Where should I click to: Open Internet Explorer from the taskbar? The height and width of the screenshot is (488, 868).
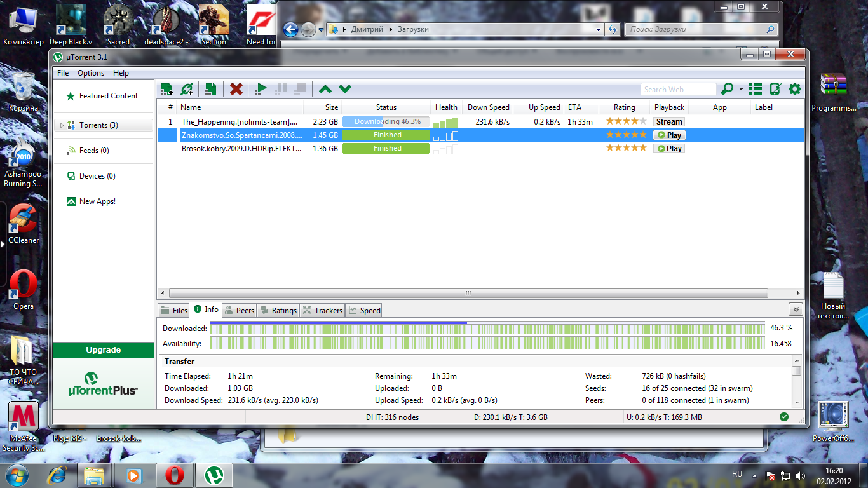[58, 475]
